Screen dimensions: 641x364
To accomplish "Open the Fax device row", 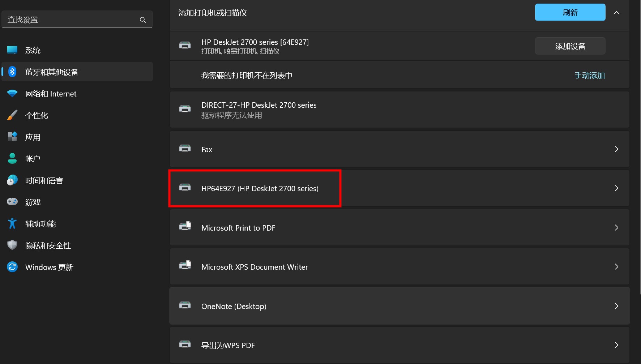I will 399,149.
